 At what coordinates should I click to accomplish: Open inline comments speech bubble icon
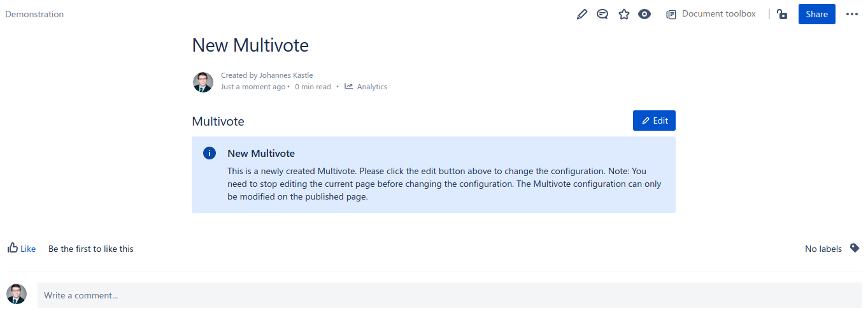602,14
